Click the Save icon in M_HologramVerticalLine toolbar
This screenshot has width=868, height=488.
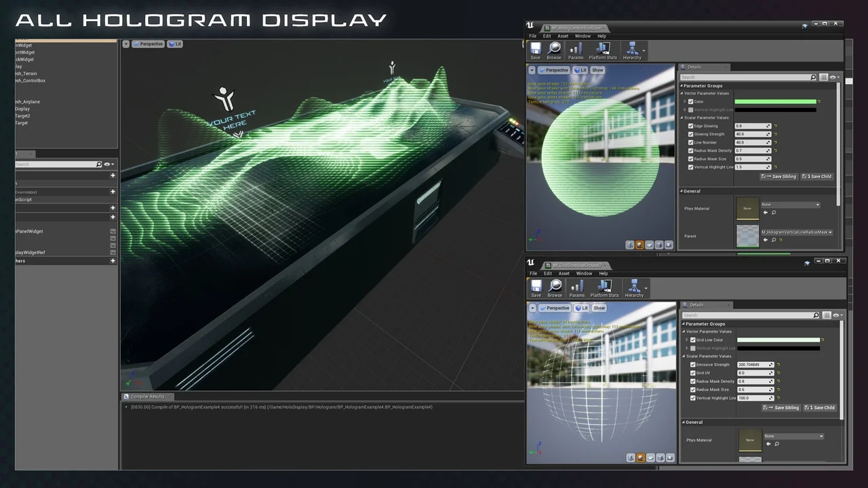click(x=535, y=49)
